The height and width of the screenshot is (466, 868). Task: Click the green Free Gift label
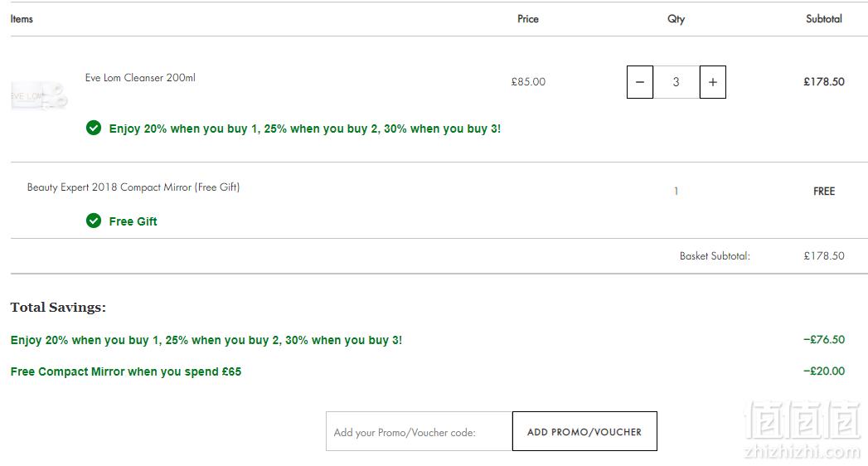coord(133,221)
